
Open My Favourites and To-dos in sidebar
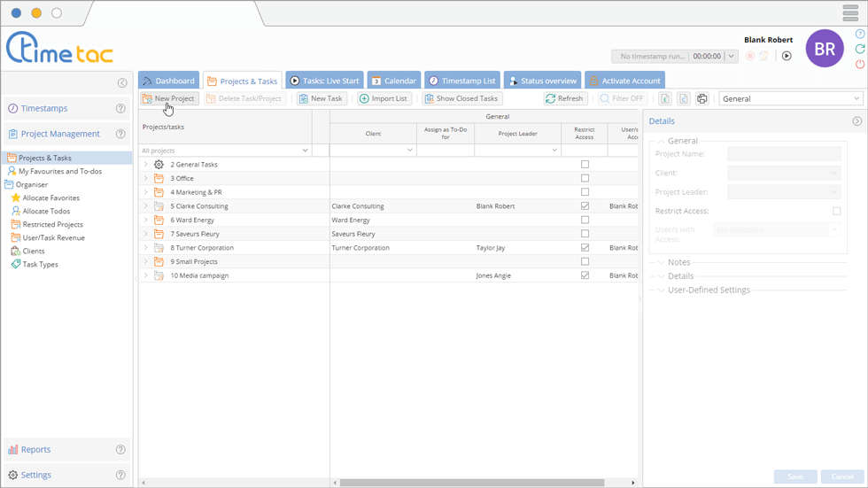point(60,171)
